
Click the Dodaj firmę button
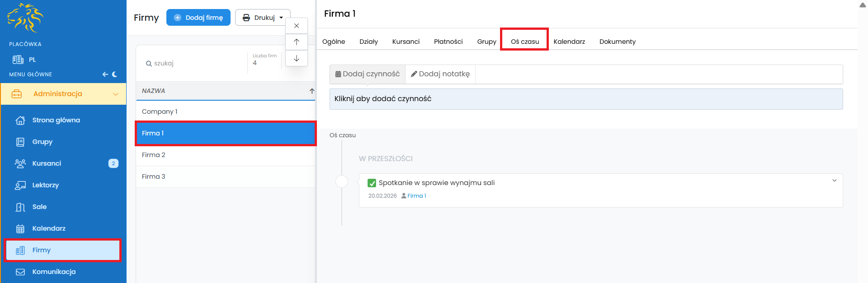coord(198,18)
